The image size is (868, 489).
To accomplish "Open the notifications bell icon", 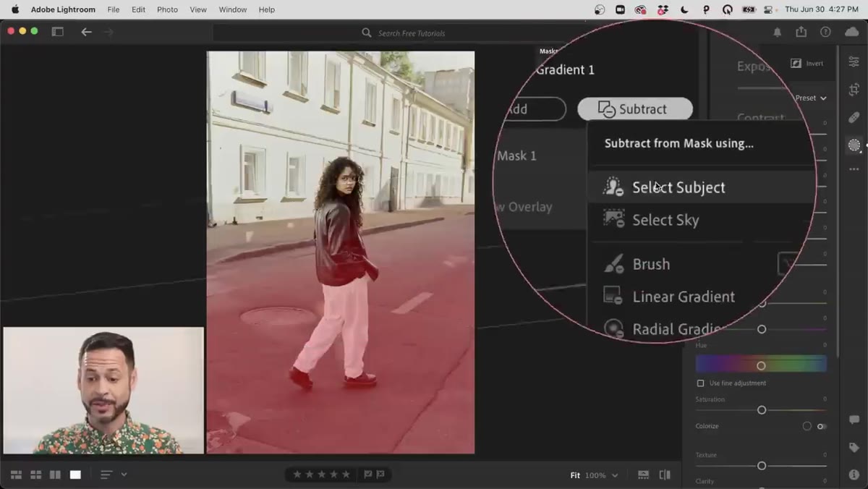I will pos(778,32).
